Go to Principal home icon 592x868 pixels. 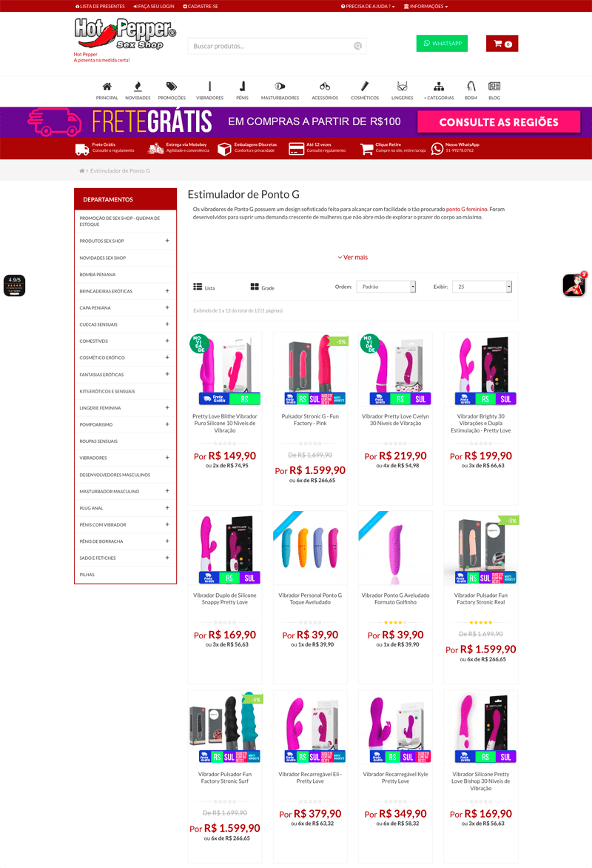(107, 87)
